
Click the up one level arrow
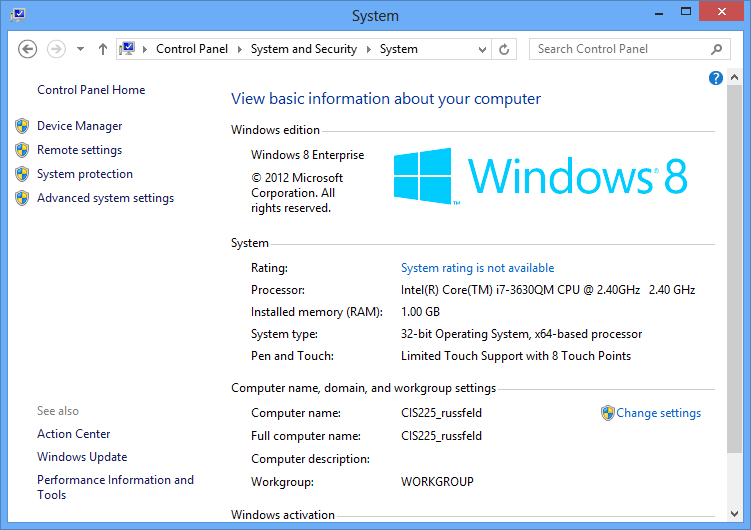tap(102, 49)
